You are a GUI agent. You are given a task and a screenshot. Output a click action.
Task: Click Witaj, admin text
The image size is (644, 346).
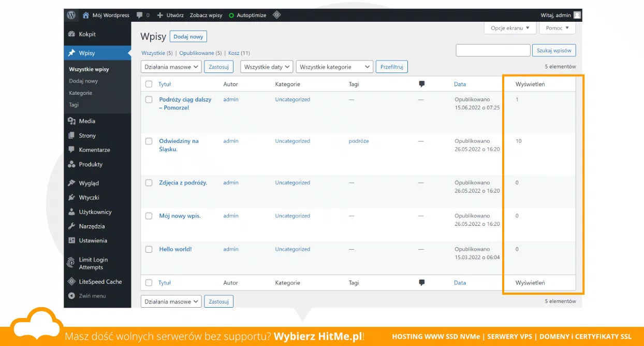(x=555, y=15)
